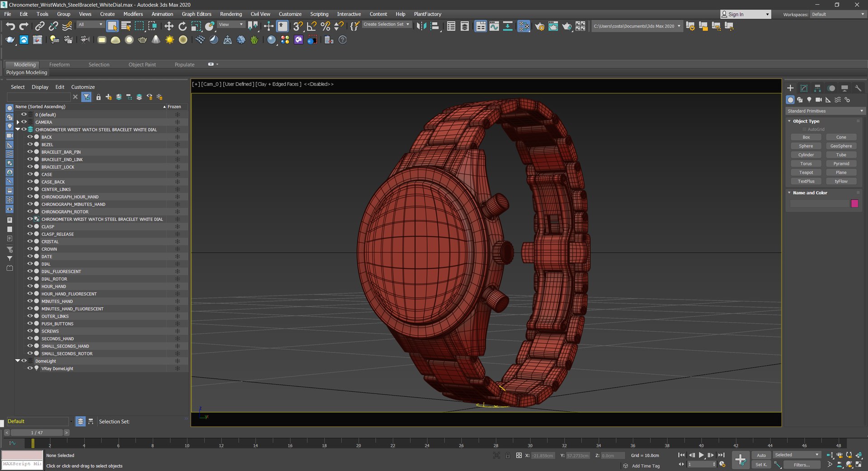Screen dimensions: 868x471
Task: Open the Curve Editor icon
Action: pos(494,26)
